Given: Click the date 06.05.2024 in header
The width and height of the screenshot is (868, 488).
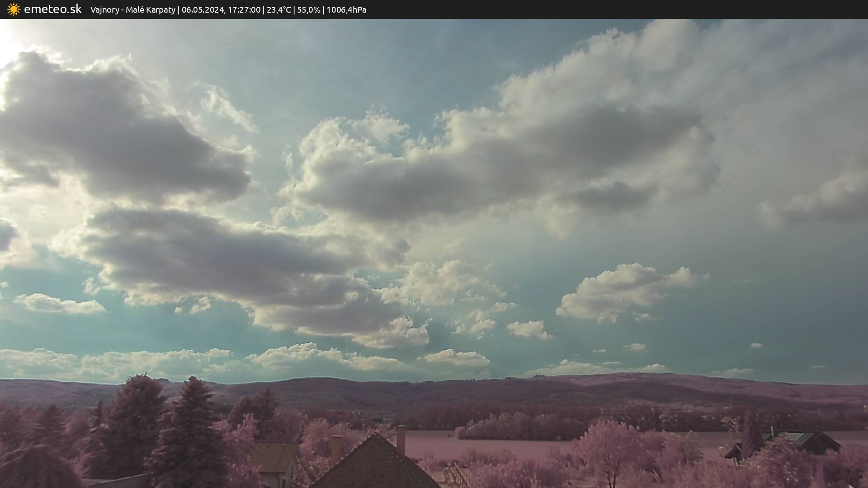Looking at the screenshot, I should (203, 10).
